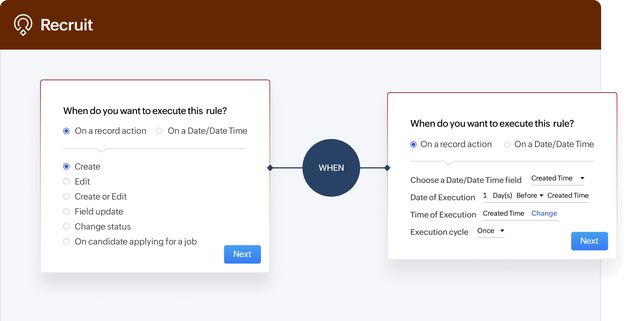Enable the Field update trigger
The image size is (644, 321).
click(x=66, y=211)
